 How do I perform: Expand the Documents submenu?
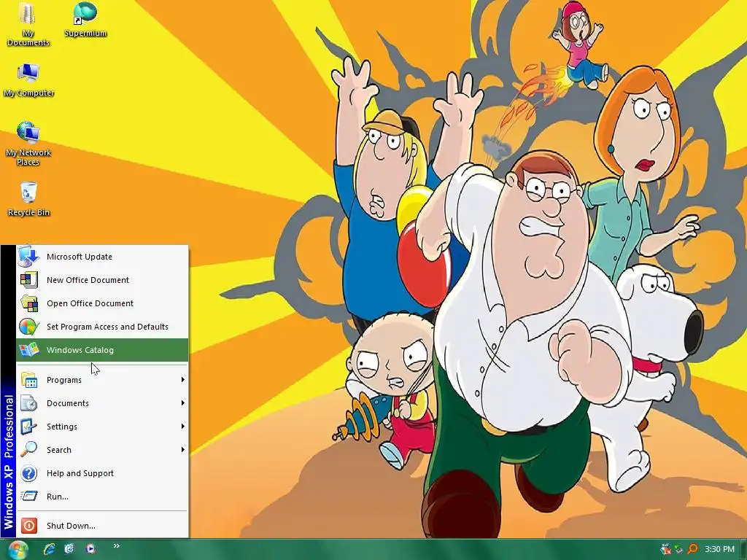pyautogui.click(x=102, y=403)
